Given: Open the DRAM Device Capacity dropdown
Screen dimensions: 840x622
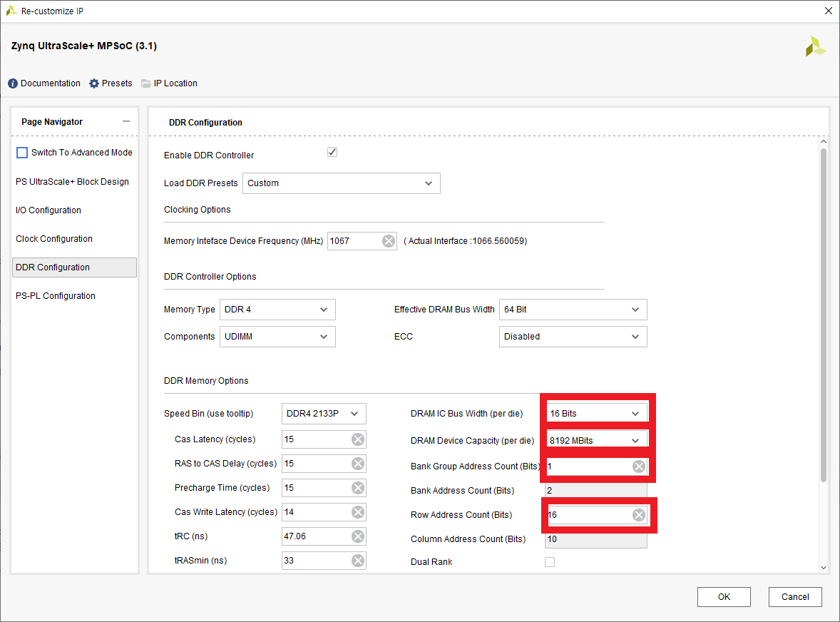Looking at the screenshot, I should tap(596, 440).
